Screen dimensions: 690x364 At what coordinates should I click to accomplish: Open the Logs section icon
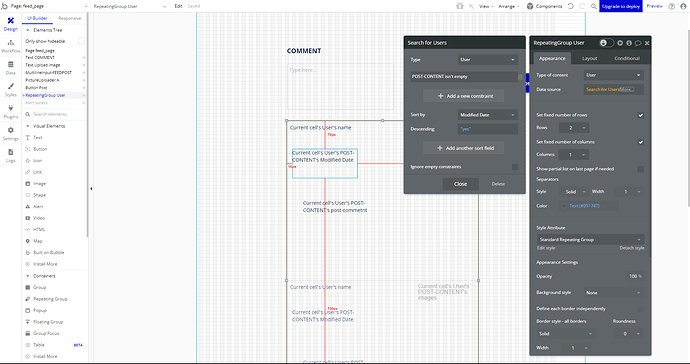tap(11, 156)
